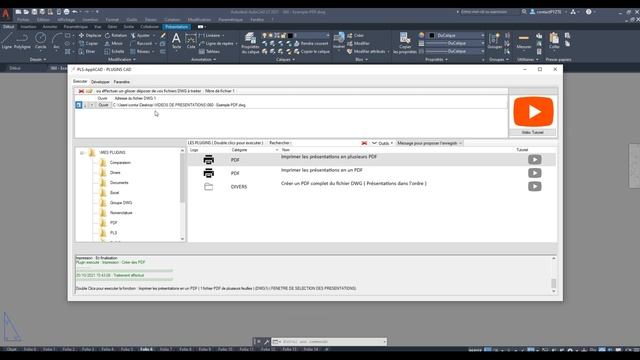The image size is (640, 360).
Task: Click the Vidéo Tutoriel button
Action: 533,132
